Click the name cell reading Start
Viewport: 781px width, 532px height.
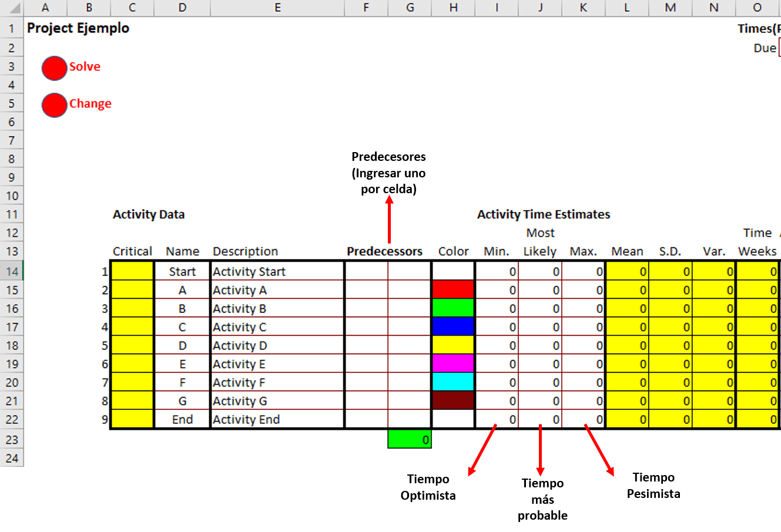click(x=182, y=271)
